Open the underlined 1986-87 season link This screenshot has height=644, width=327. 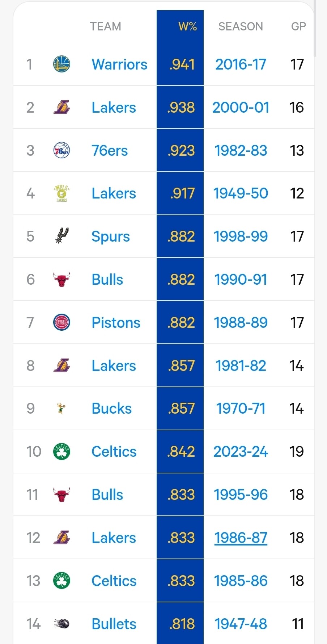coord(241,538)
